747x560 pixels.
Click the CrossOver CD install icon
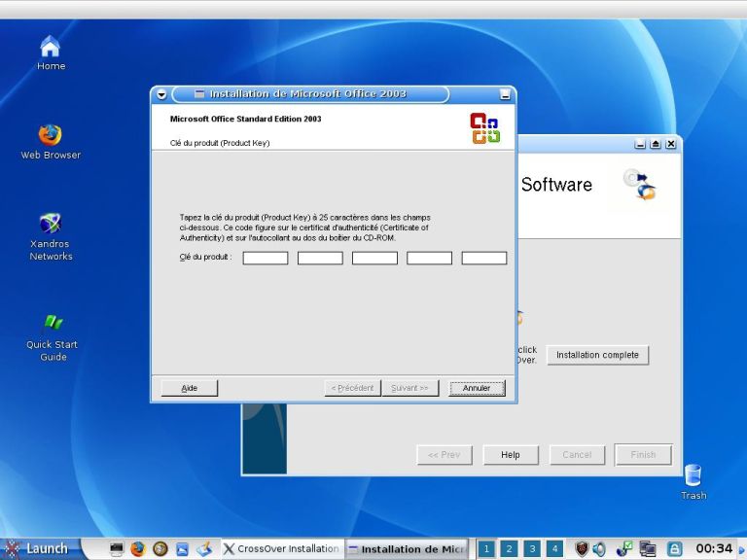click(639, 185)
